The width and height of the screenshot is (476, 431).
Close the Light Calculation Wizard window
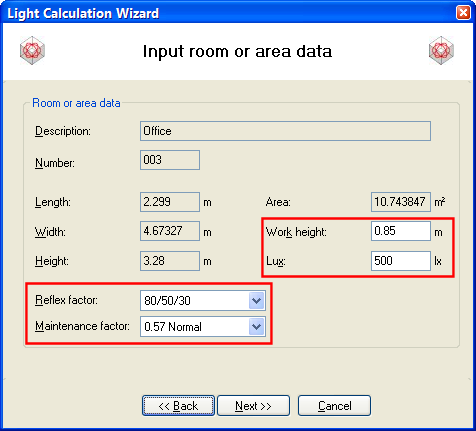pos(463,13)
